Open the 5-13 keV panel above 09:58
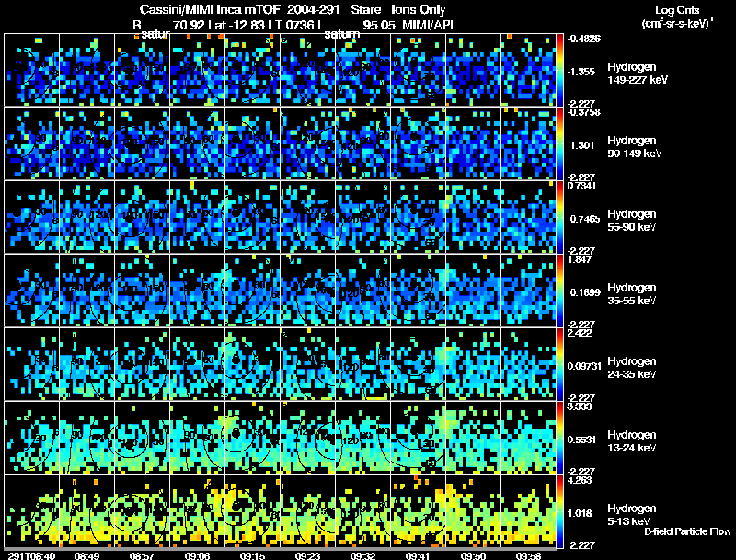Screen dimensions: 736x560 528,511
